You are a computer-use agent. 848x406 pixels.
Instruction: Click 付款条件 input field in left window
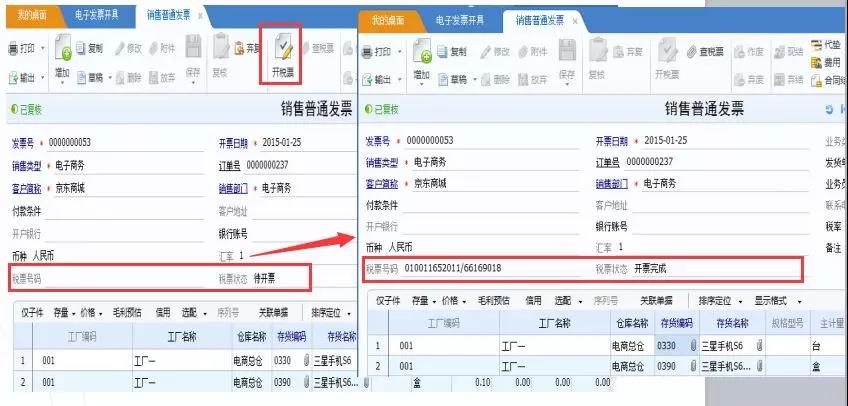[124, 211]
